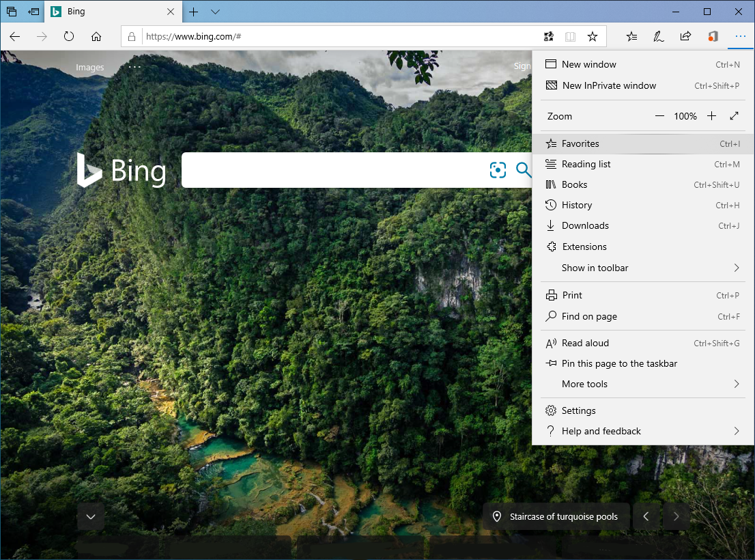
Task: Open the Favorites hub icon in toolbar
Action: tap(631, 36)
